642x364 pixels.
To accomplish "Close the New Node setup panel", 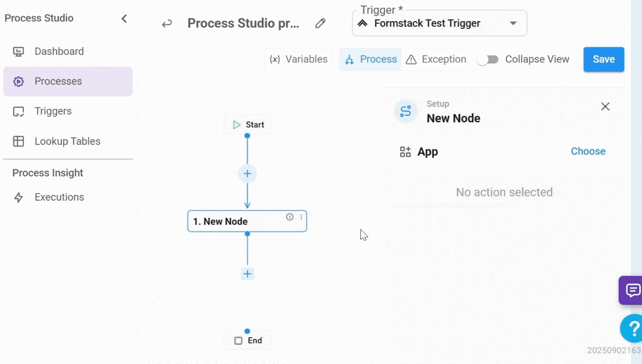I will point(605,107).
